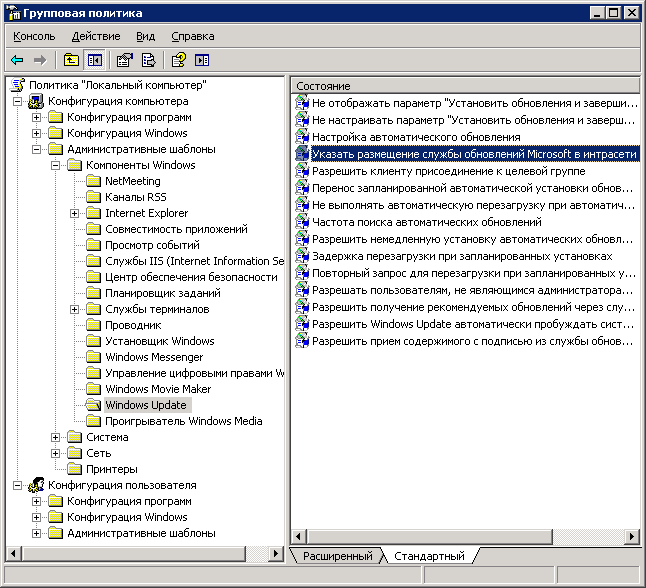
Task: Open the Вид menu
Action: click(146, 36)
